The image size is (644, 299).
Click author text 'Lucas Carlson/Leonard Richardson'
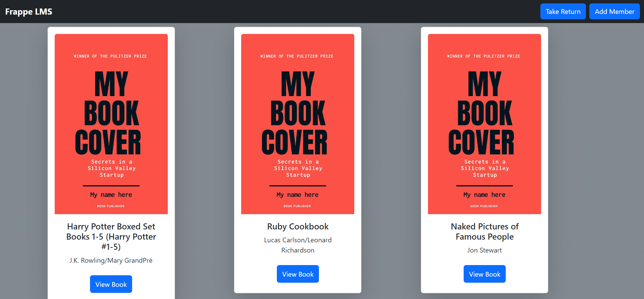tap(298, 245)
